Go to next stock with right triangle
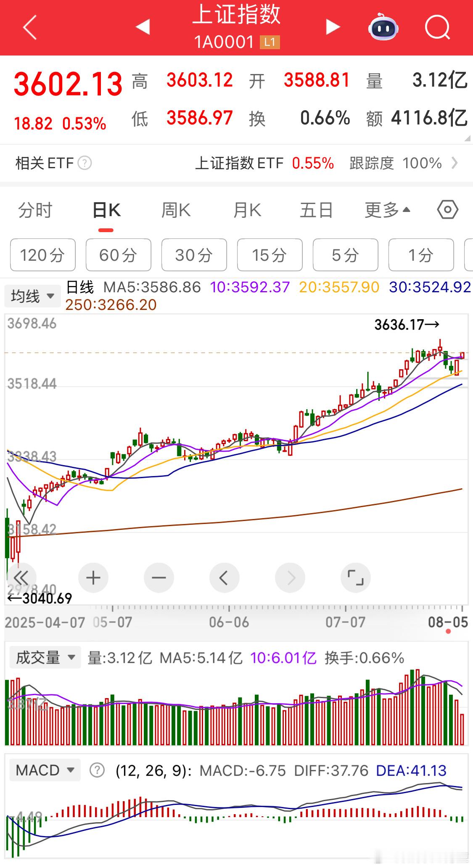 pyautogui.click(x=333, y=27)
